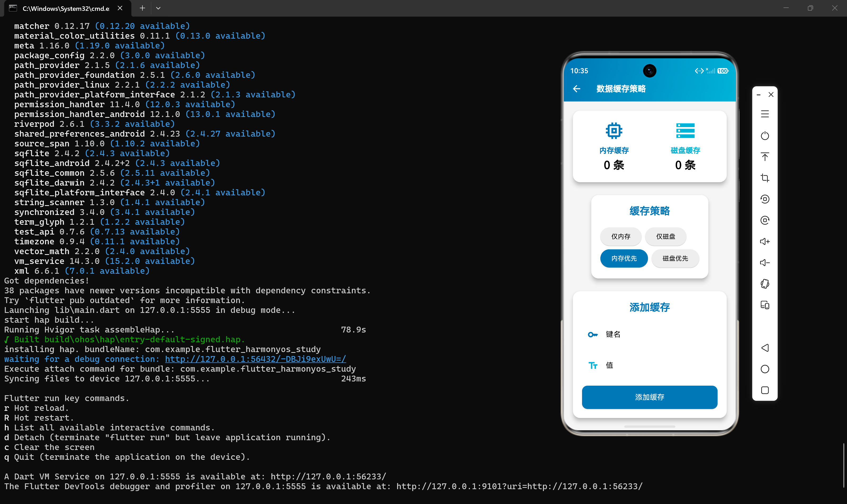This screenshot has height=504, width=847.
Task: Click the 'r Hot reload.' line
Action: [37, 408]
